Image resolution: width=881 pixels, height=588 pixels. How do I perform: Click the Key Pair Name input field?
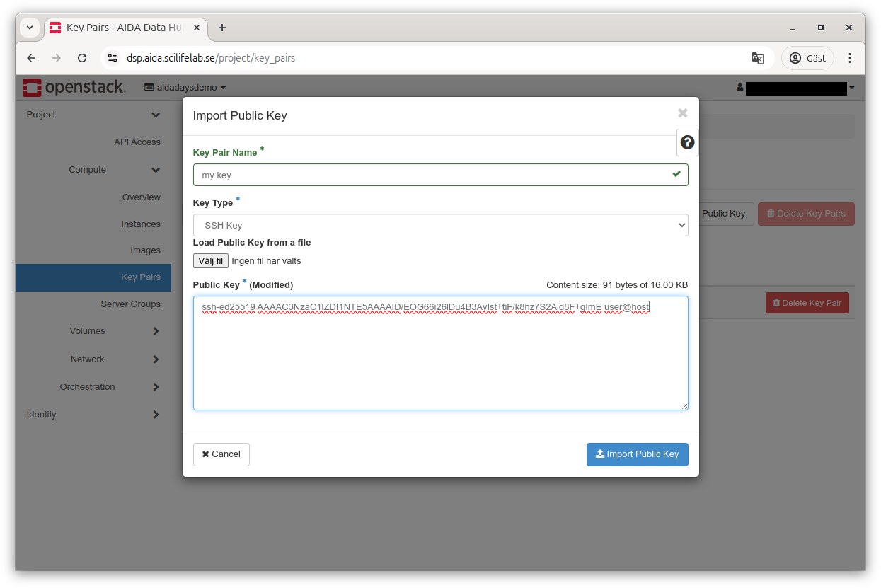pos(440,175)
